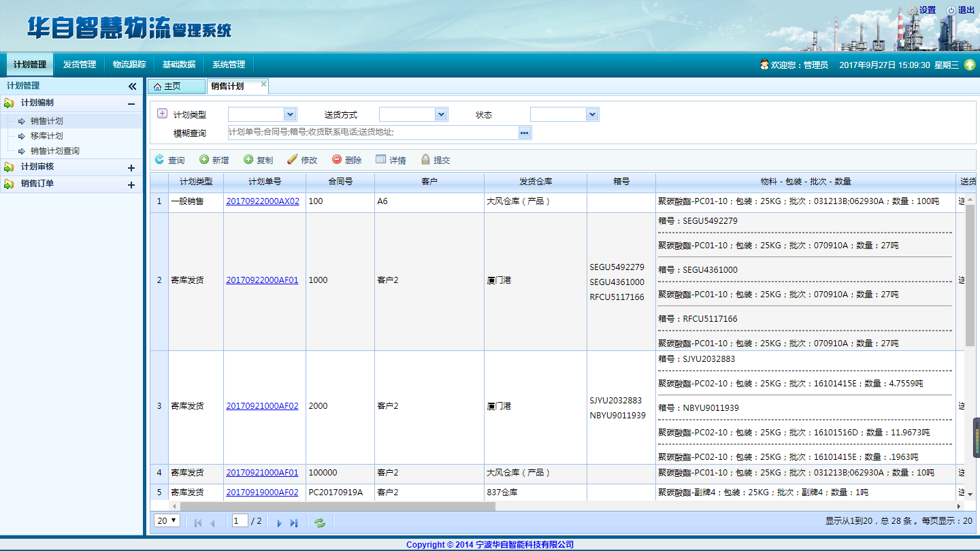
Task: Click the 物料 - 包装 - 批次 - 数量 header
Action: point(806,182)
